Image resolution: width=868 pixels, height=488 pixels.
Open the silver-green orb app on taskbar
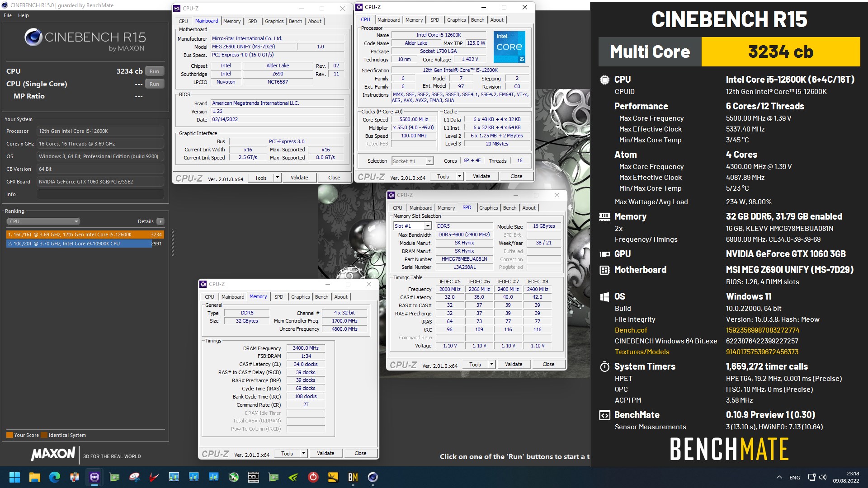[234, 477]
